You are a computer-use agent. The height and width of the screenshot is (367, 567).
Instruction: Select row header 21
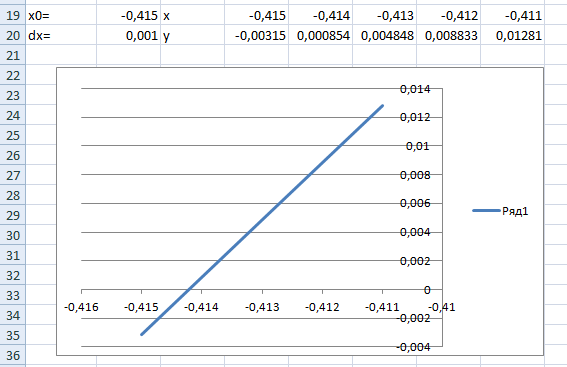(13, 55)
